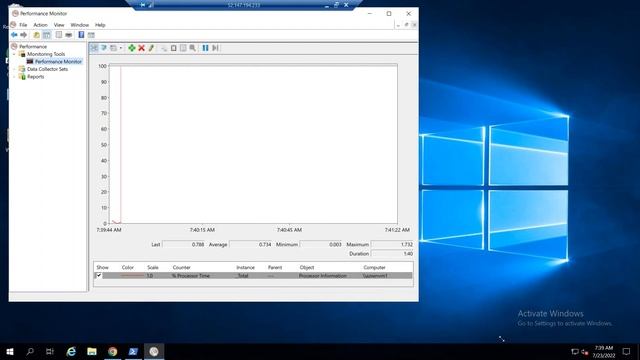The height and width of the screenshot is (360, 640).
Task: Click the taskbar Search magnifier icon
Action: 30,351
